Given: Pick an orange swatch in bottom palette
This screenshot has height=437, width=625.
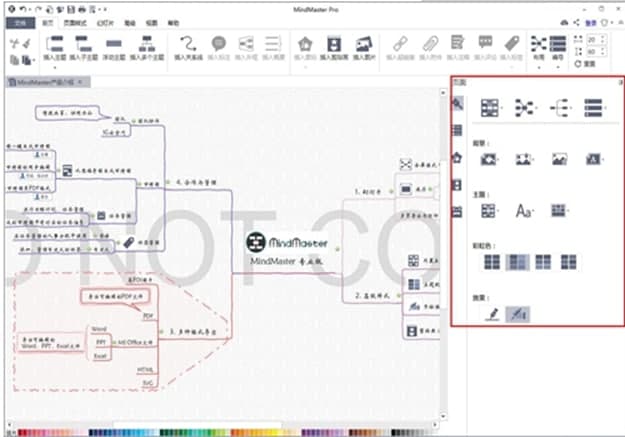Looking at the screenshot, I should click(235, 433).
